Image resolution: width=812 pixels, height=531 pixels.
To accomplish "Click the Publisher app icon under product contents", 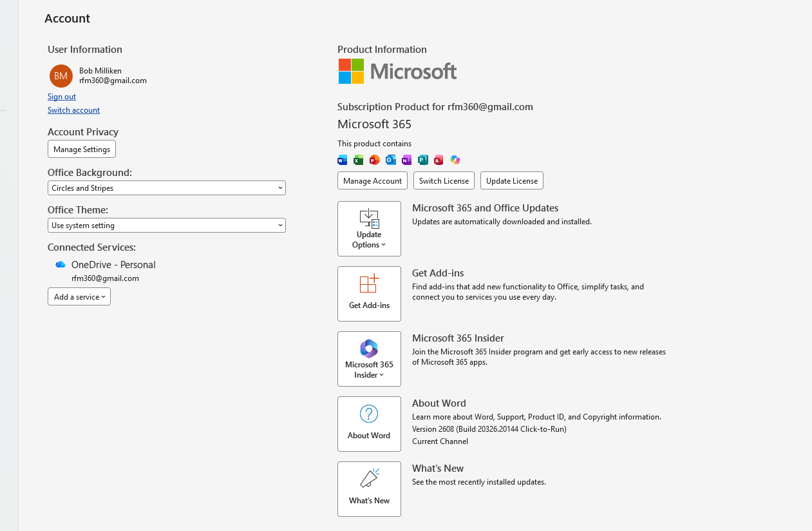I will (423, 160).
